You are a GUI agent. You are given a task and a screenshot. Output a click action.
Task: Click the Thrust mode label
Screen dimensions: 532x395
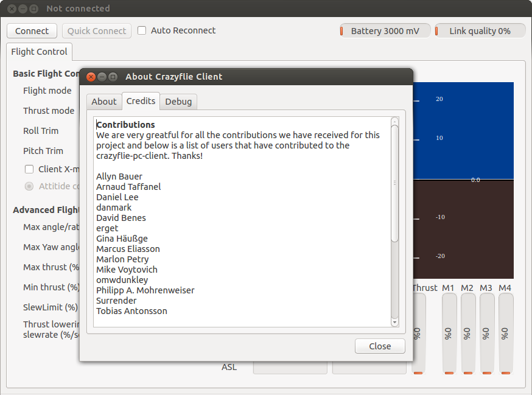pos(49,111)
